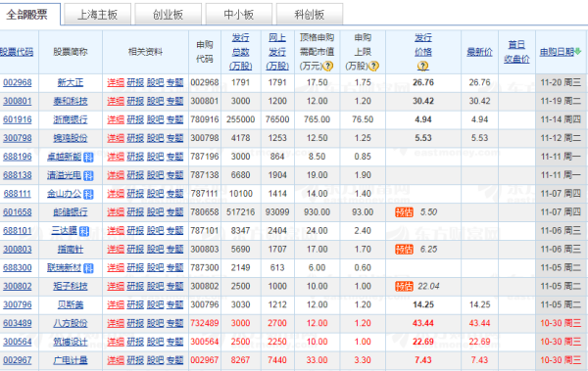Open stock code 688196 link
The width and height of the screenshot is (588, 371).
click(18, 157)
